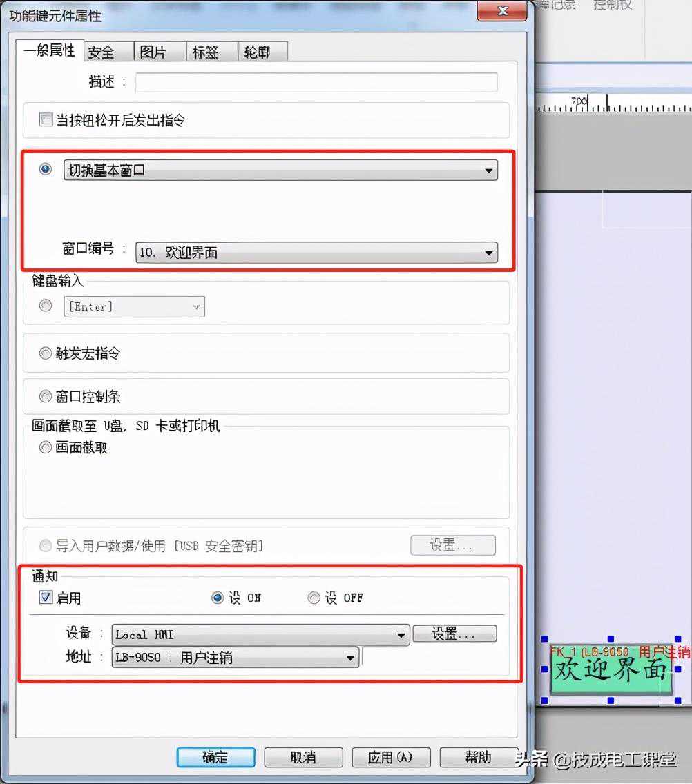Uncheck the 启用 notification checkbox
Image resolution: width=692 pixels, height=784 pixels.
pyautogui.click(x=46, y=598)
